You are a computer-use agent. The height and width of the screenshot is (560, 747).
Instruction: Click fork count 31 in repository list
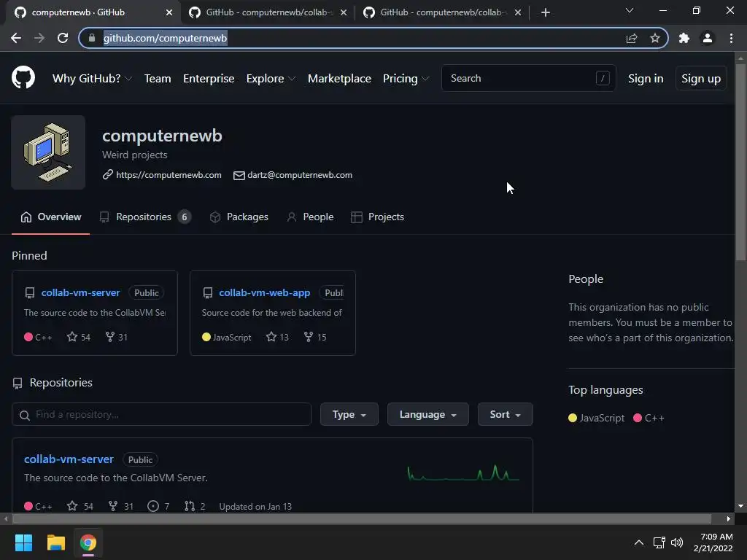point(120,506)
